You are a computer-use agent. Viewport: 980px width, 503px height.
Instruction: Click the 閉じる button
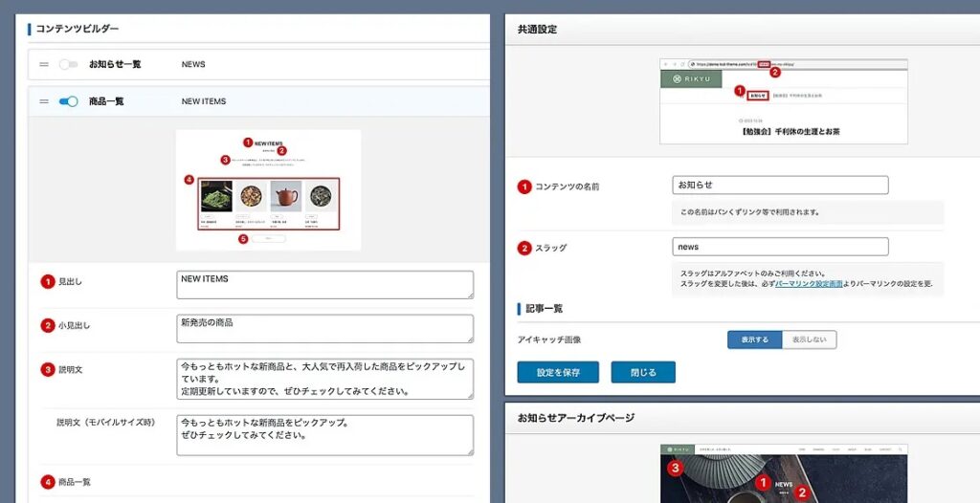(643, 372)
